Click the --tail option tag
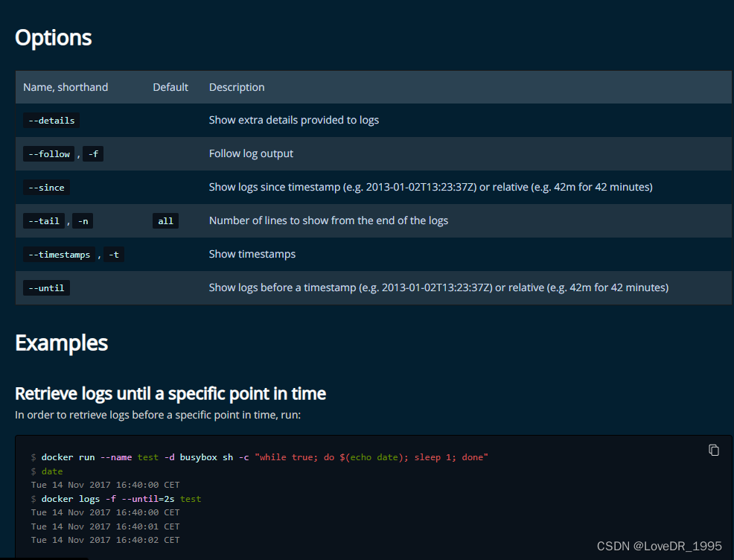The height and width of the screenshot is (560, 734). point(43,221)
